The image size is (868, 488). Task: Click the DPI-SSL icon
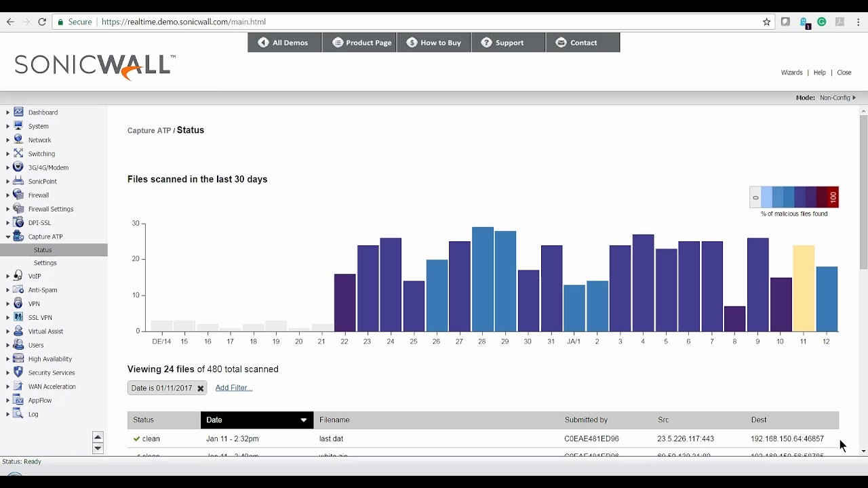tap(18, 222)
